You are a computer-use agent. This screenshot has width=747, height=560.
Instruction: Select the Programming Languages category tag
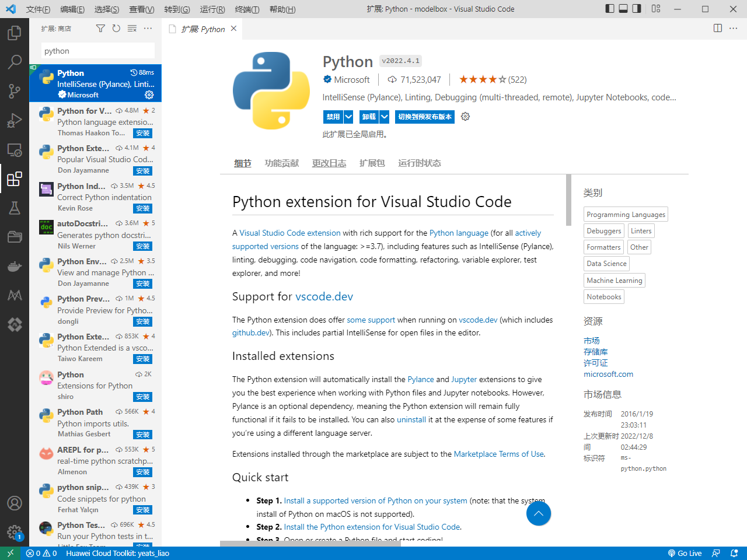pos(626,215)
